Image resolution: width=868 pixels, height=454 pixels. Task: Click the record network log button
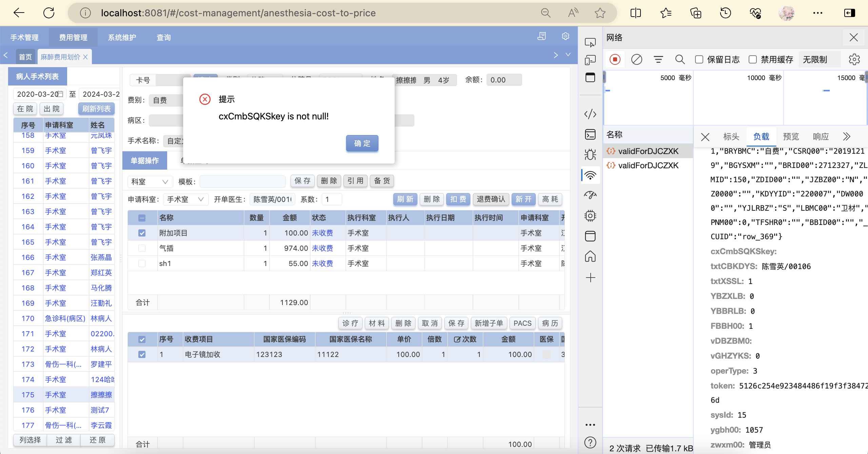(615, 59)
